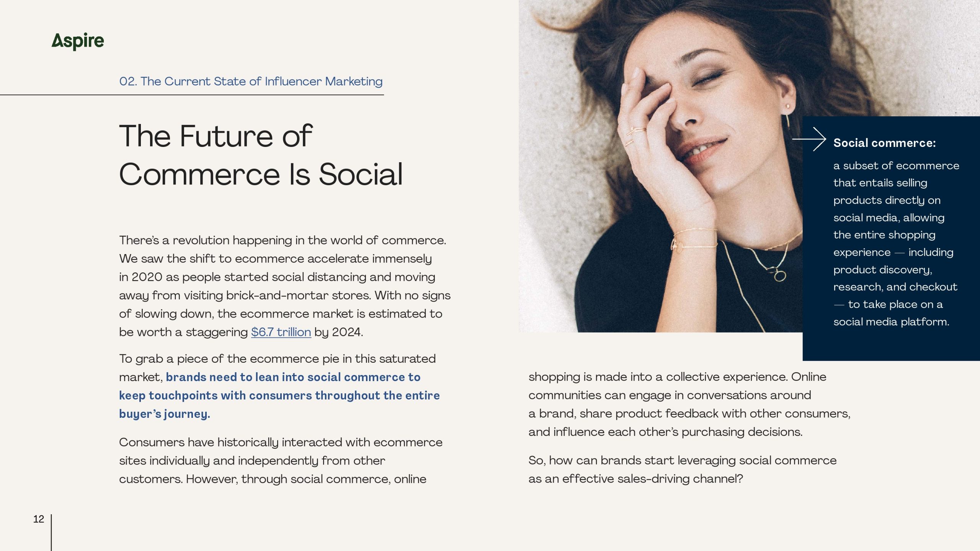Click the section heading about Influencer Marketing
Image resolution: width=980 pixels, height=551 pixels.
[251, 82]
